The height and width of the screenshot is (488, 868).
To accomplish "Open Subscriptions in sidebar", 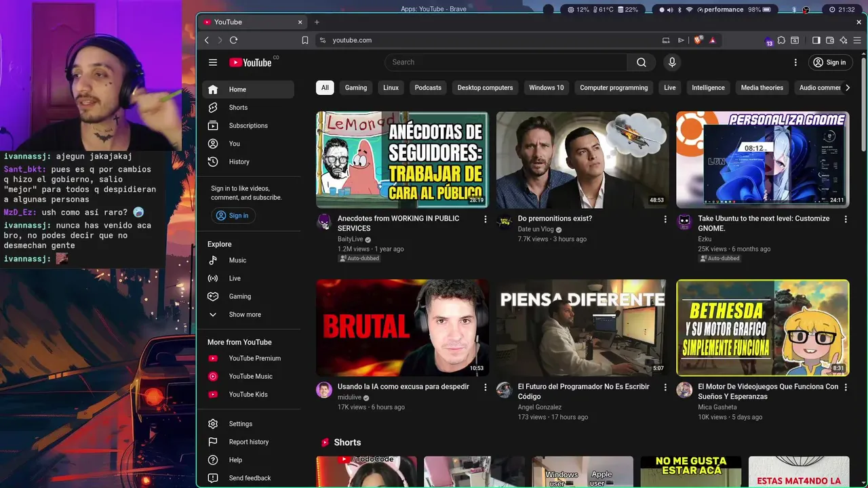I will (248, 125).
